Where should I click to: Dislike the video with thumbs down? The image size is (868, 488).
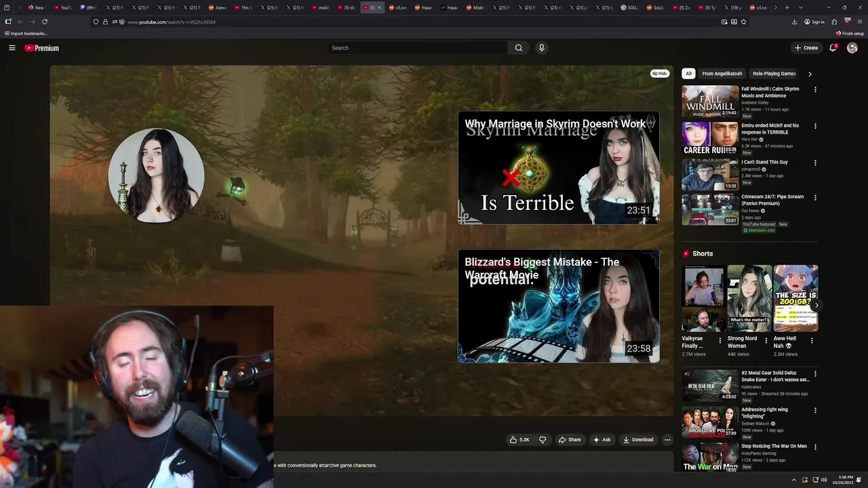[x=542, y=440]
